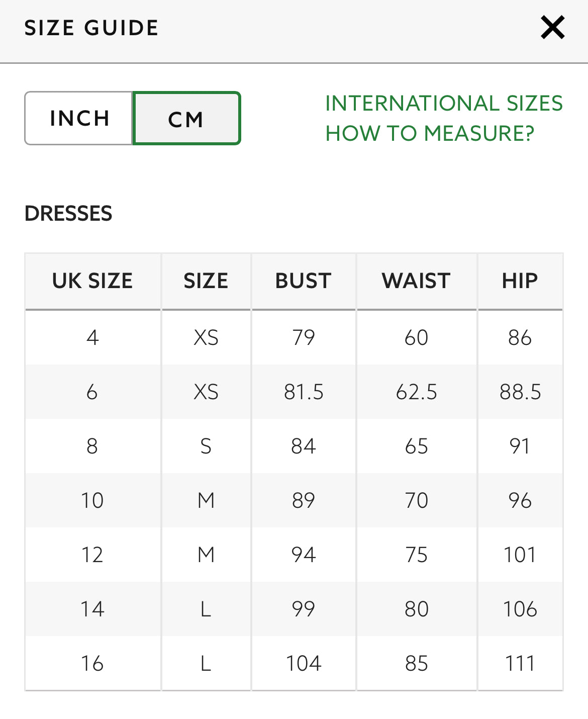
Task: Keep CM units selected
Action: tap(186, 118)
